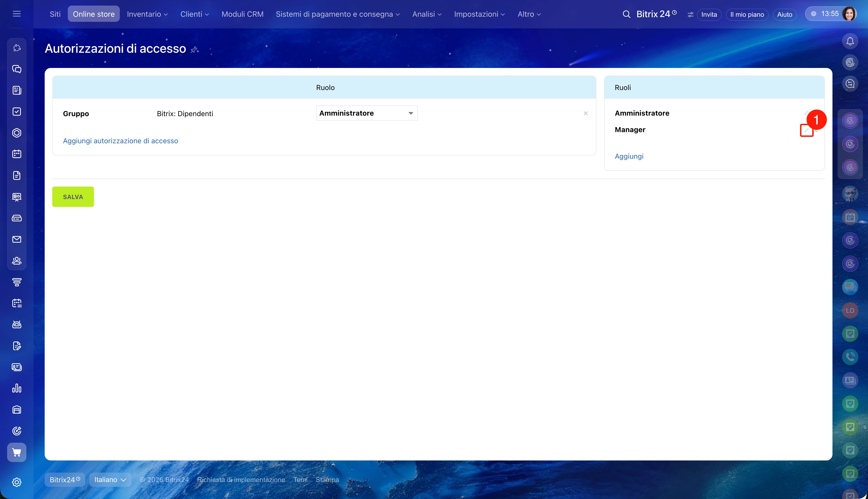Open the Moduli CRM menu item
Viewport: 868px width, 499px height.
242,14
